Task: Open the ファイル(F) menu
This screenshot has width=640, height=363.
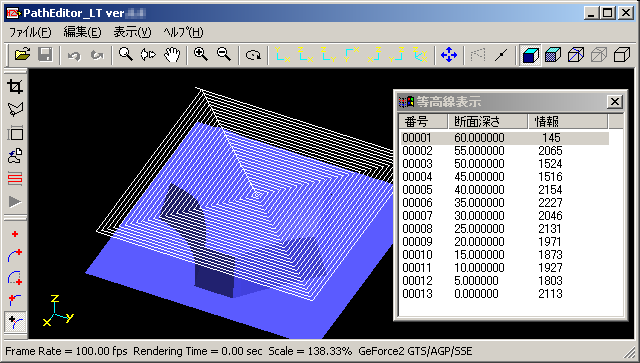Action: [30, 32]
